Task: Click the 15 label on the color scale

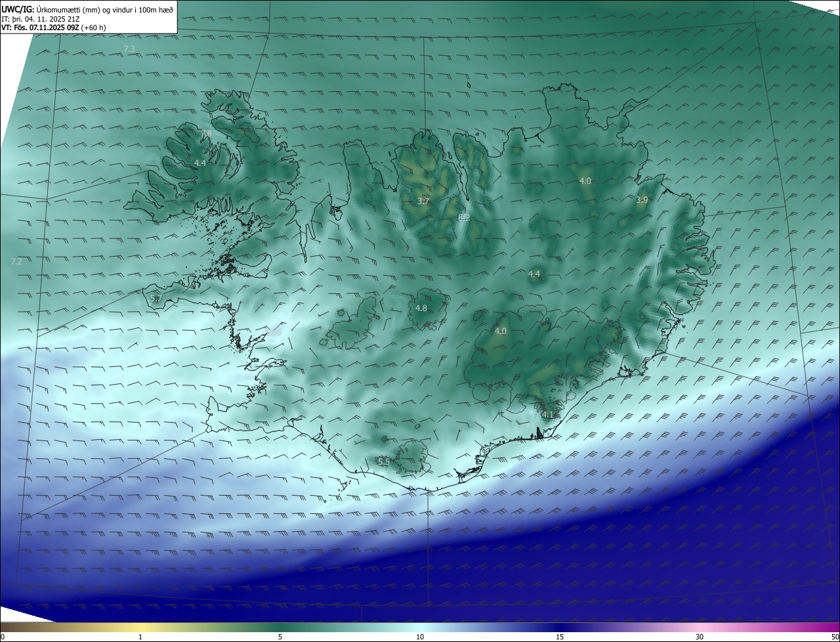Action: (560, 637)
